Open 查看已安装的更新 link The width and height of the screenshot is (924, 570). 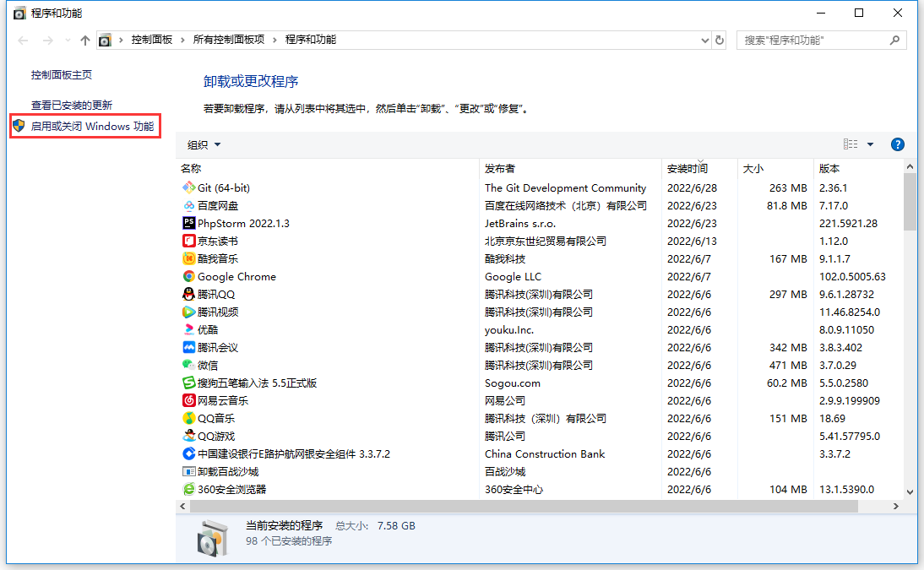tap(71, 105)
